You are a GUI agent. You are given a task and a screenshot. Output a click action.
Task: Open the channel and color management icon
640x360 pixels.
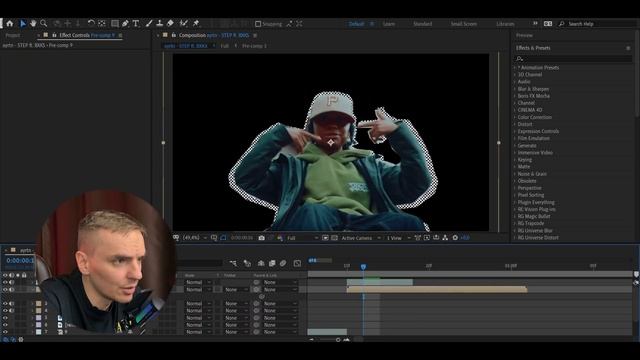pyautogui.click(x=280, y=238)
